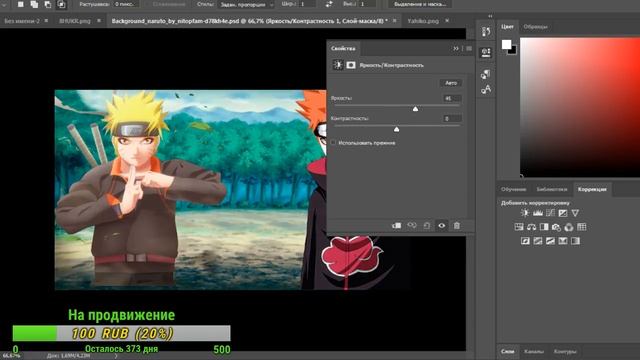Image resolution: width=640 pixels, height=360 pixels.
Task: Reset adjustment defaults using the Properties footer icon
Action: coord(427,225)
